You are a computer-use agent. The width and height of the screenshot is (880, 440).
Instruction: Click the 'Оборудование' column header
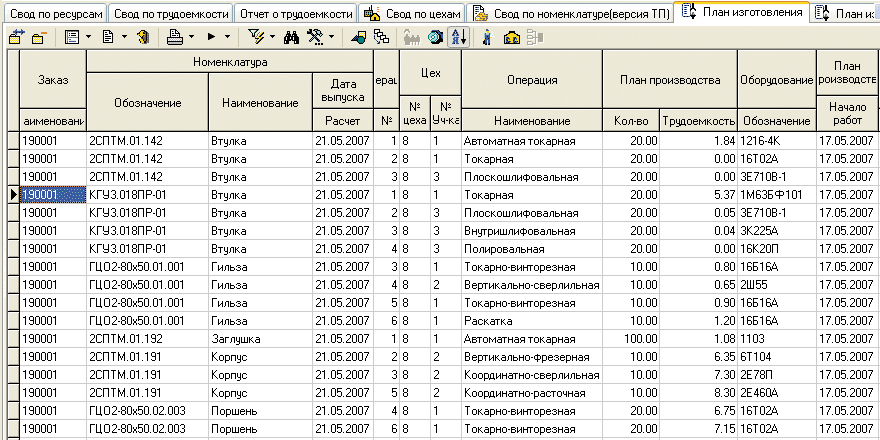pyautogui.click(x=776, y=79)
